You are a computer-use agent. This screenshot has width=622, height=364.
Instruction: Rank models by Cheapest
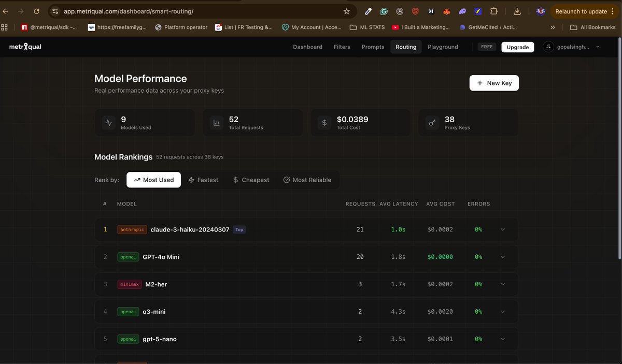coord(251,180)
